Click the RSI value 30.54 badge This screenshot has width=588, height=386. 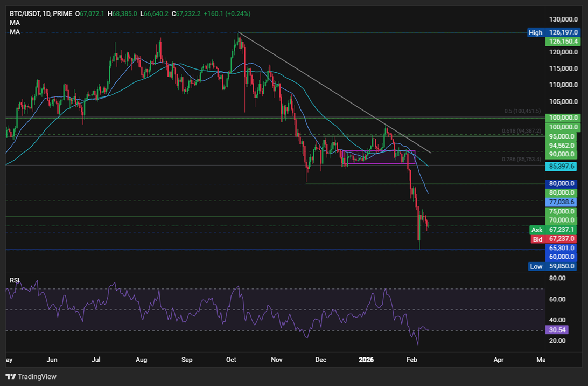click(556, 329)
